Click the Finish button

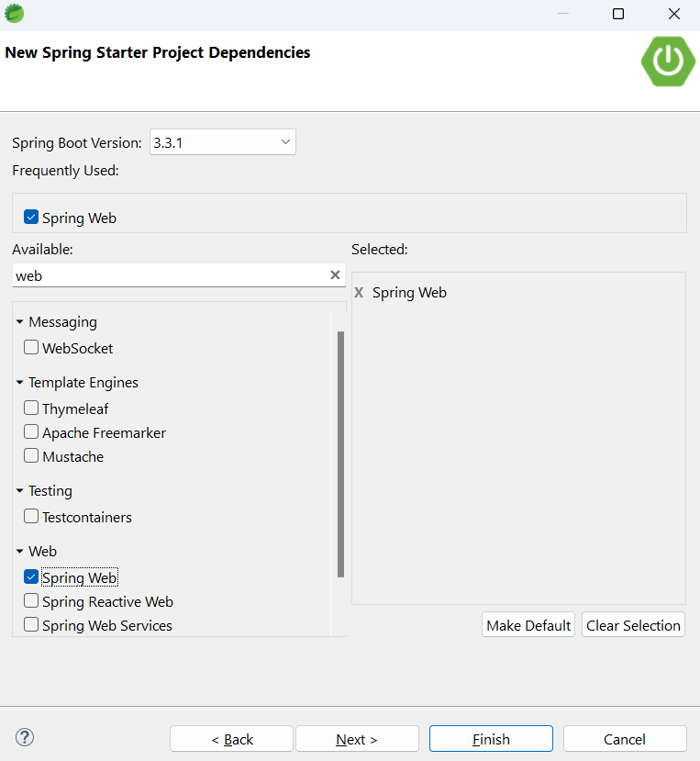tap(491, 739)
